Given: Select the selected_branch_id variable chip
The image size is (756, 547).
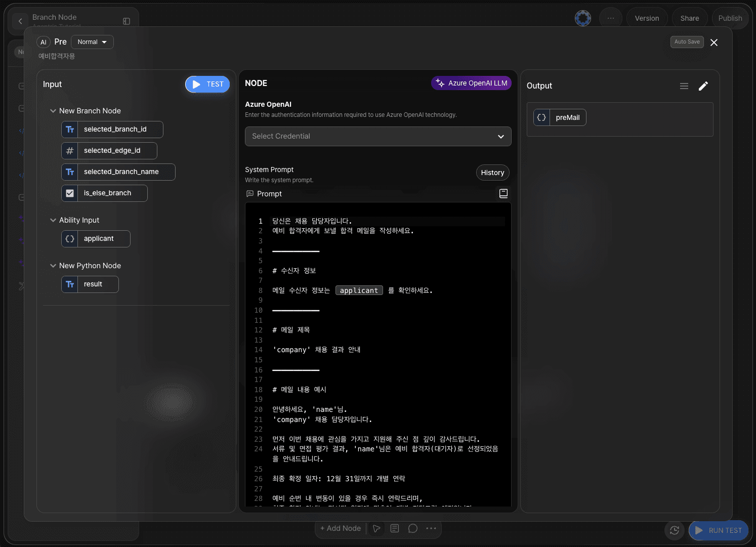Looking at the screenshot, I should point(112,130).
